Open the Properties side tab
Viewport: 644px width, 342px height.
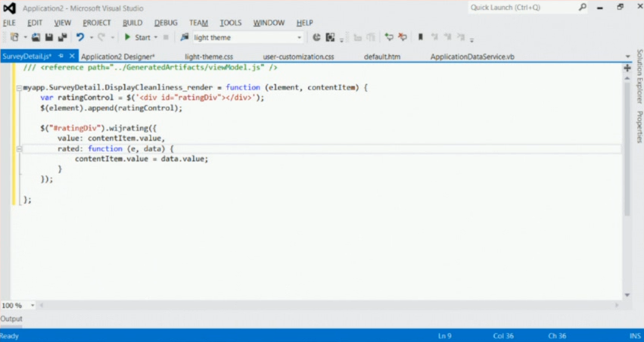coord(639,127)
